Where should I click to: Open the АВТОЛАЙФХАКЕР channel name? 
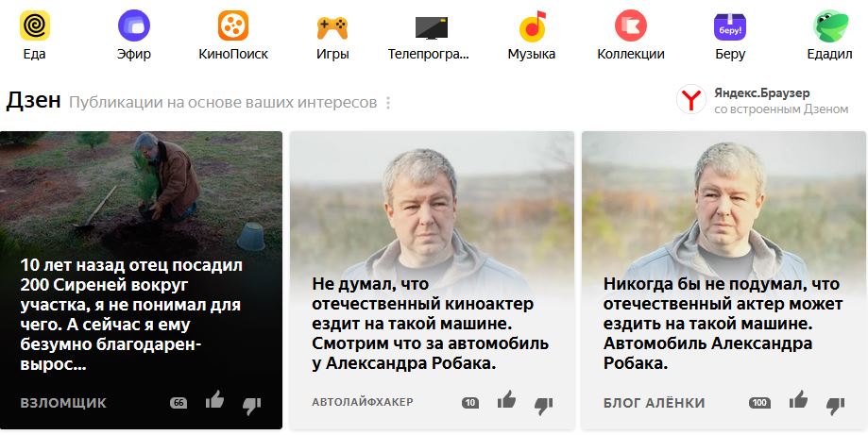[363, 402]
